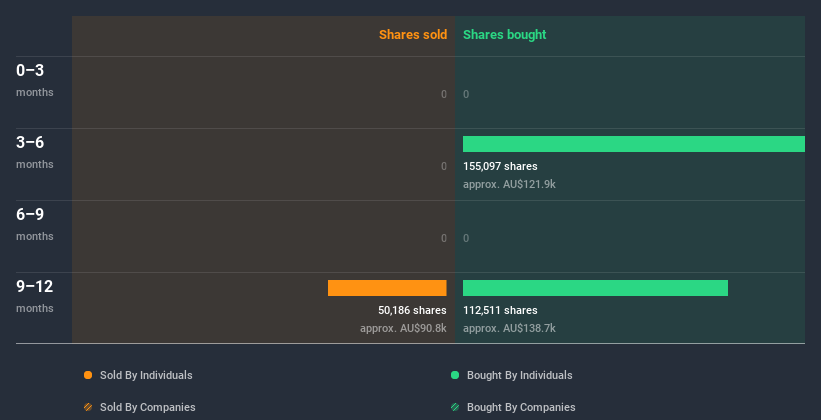Select the Bought By Companies legend label
The width and height of the screenshot is (821, 420).
[521, 407]
